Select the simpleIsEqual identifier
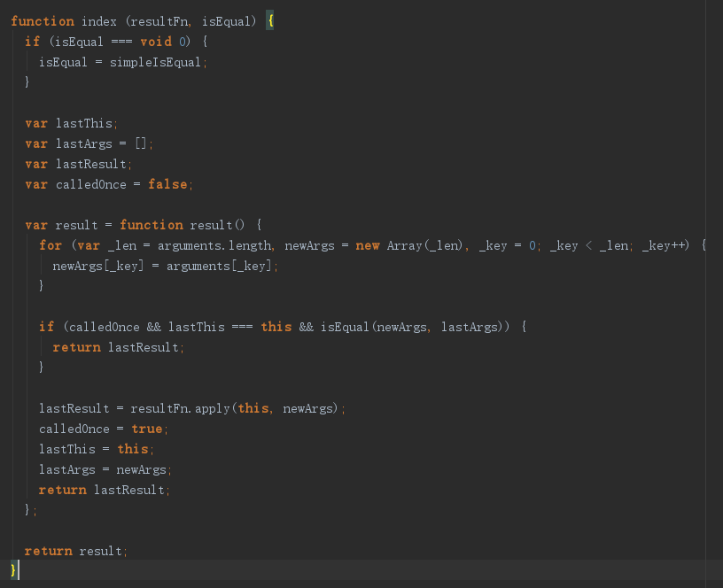The height and width of the screenshot is (588, 723). coord(156,62)
